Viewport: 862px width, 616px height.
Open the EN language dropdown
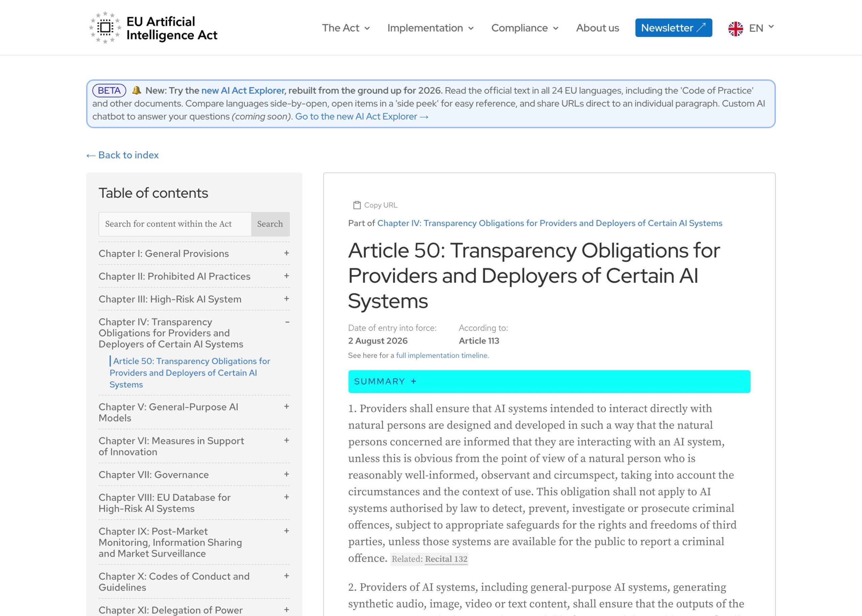[x=762, y=28]
